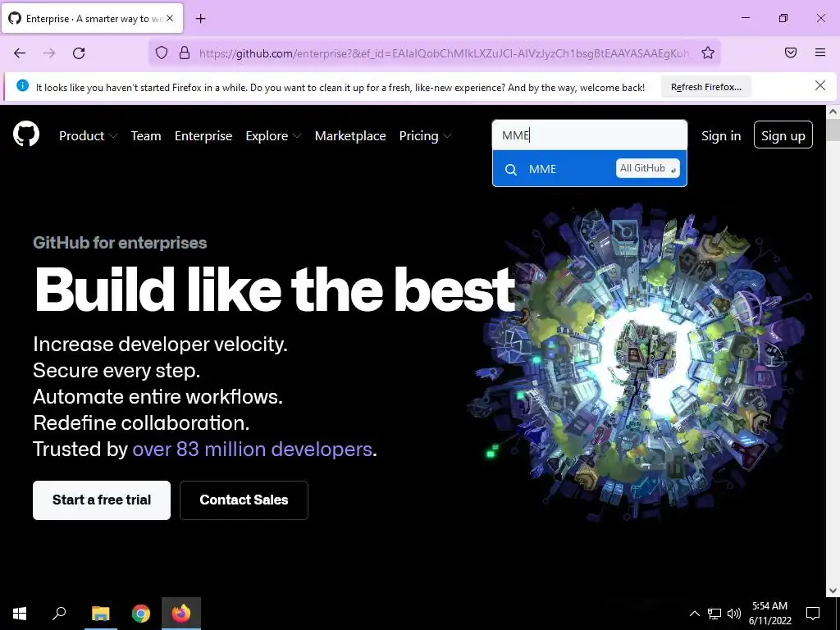This screenshot has width=840, height=630.
Task: Click the browser forward arrow
Action: coord(49,52)
